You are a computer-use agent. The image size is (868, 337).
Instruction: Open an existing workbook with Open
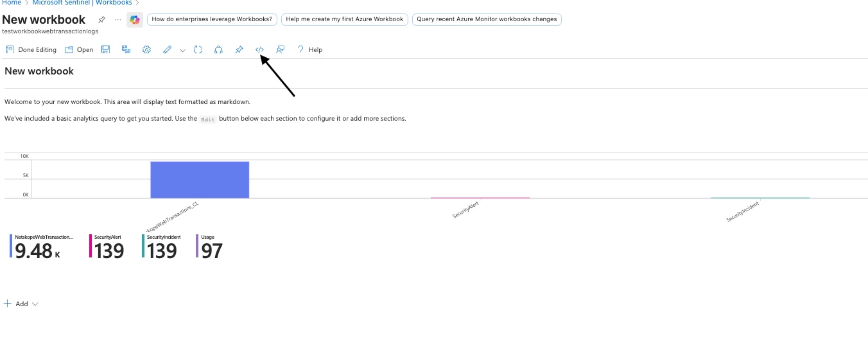[79, 49]
